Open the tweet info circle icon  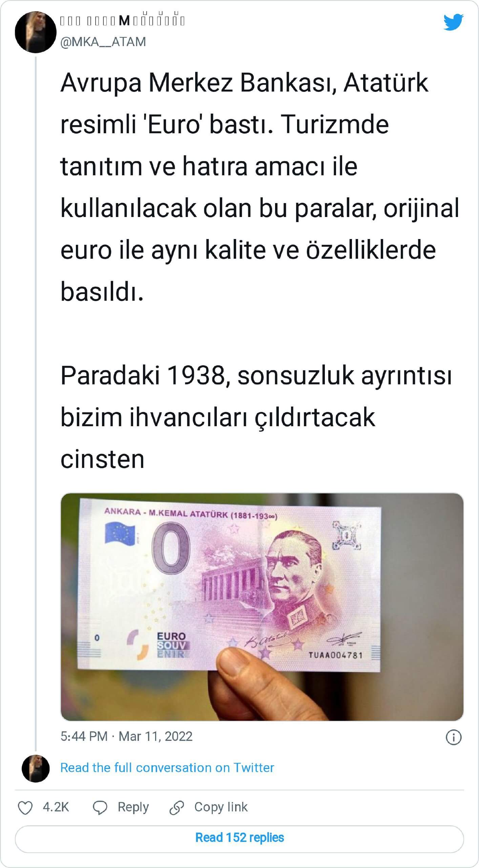tap(454, 737)
